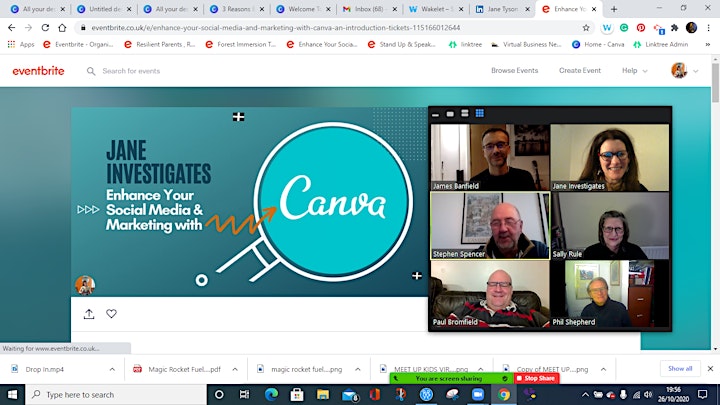Expand options for Drop In.mp4 download
The image size is (720, 405).
(x=112, y=369)
